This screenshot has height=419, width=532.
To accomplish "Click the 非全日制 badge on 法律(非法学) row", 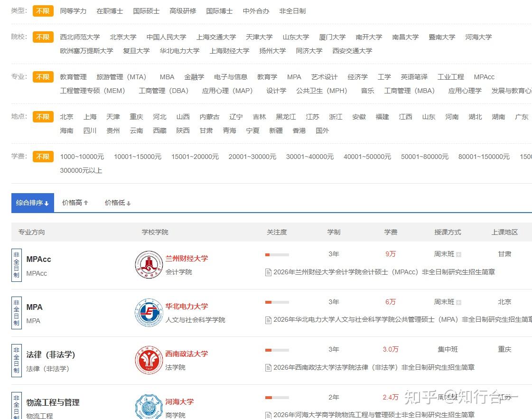I will point(16,360).
